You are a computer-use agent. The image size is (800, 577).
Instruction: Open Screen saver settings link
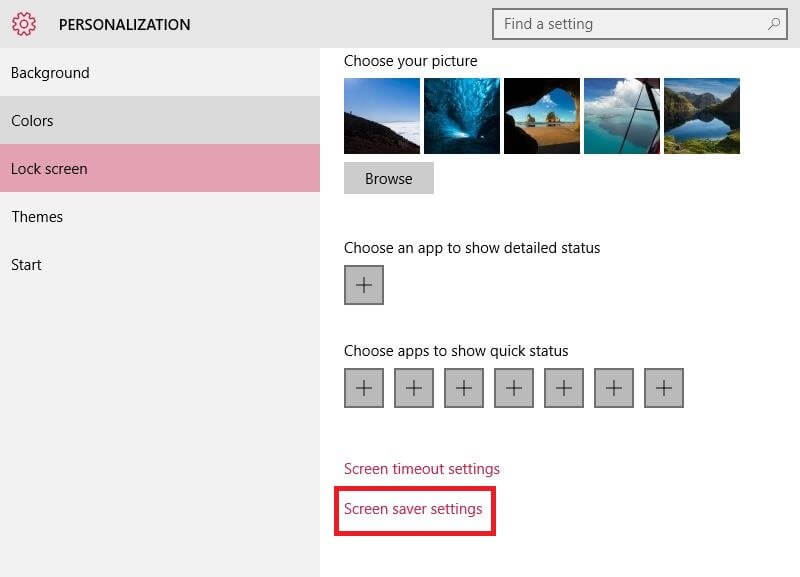click(413, 509)
